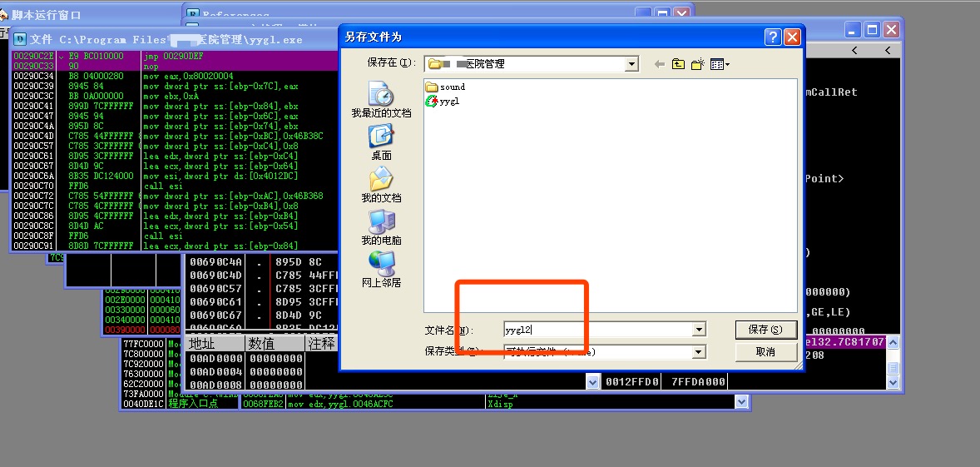Select address 00690C4A in the CPU window
This screenshot has height=467, width=980.
[x=215, y=262]
